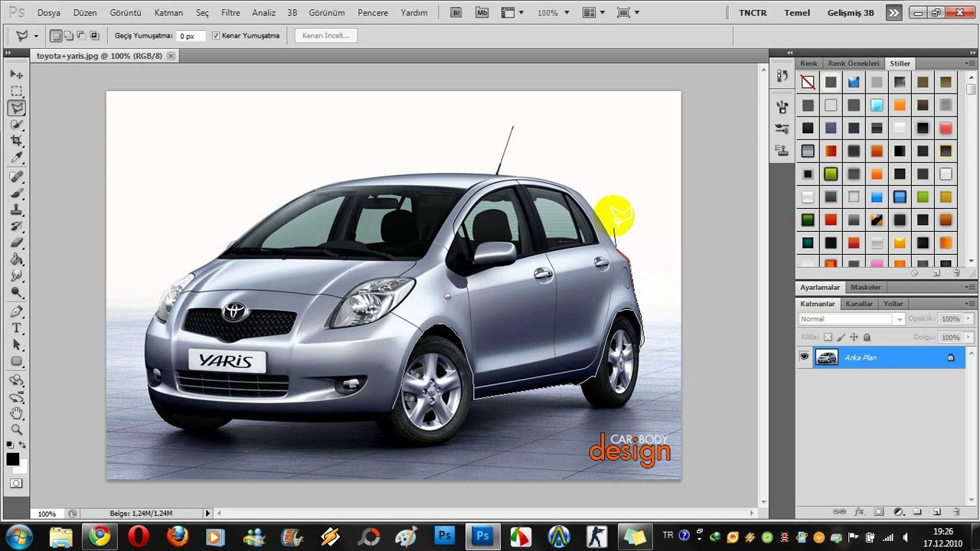980x551 pixels.
Task: Toggle Kenar Yumuşatma anti-alias checkbox
Action: (215, 36)
